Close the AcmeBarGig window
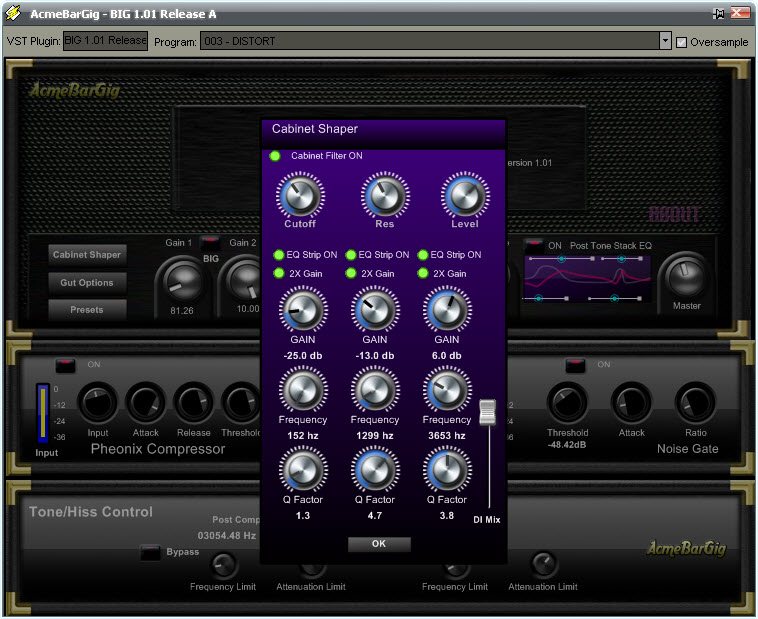This screenshot has height=619, width=758. click(x=740, y=13)
